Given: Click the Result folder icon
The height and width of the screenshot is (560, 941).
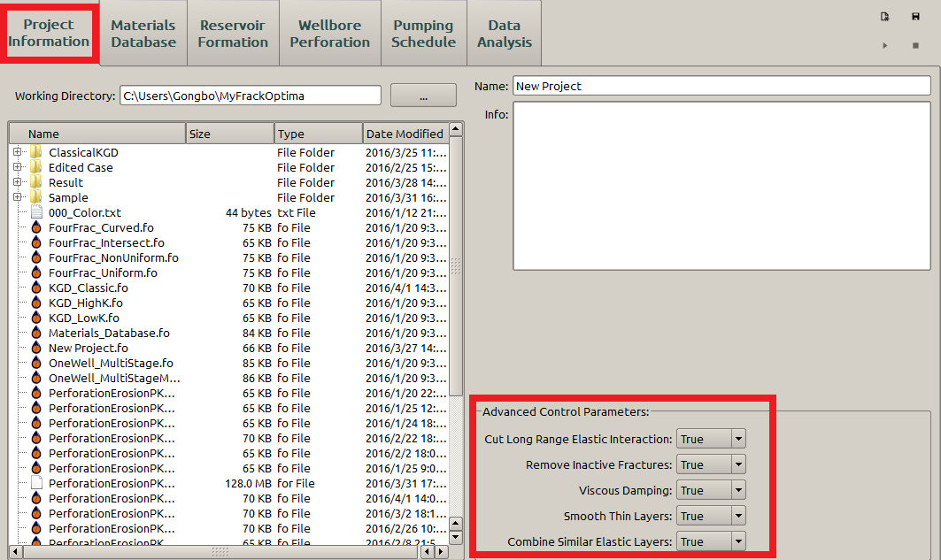Looking at the screenshot, I should point(36,181).
